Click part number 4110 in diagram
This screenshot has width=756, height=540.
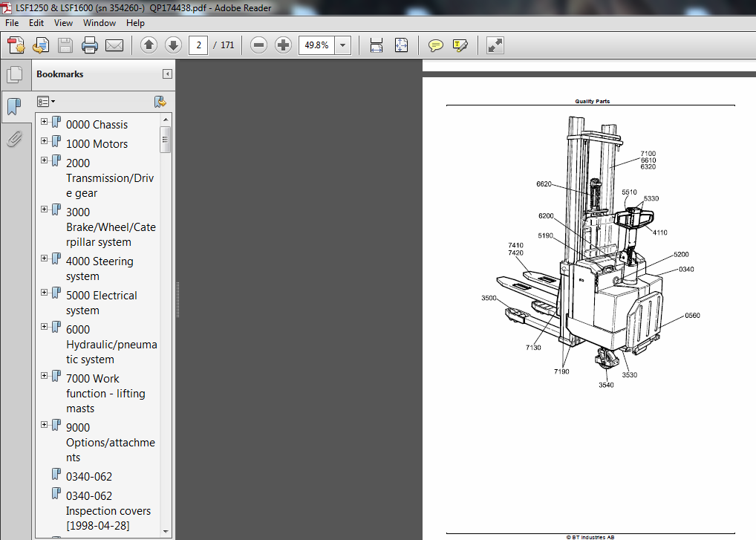point(660,233)
